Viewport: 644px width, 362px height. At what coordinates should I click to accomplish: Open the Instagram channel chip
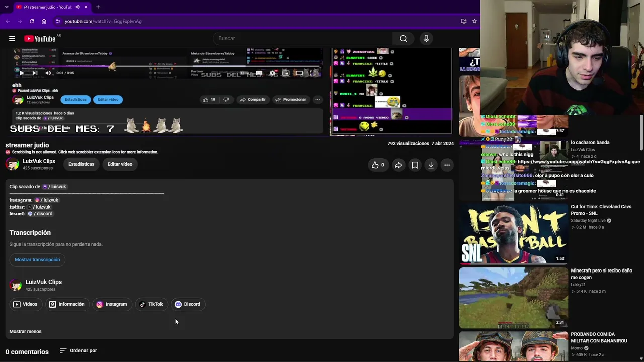(112, 304)
